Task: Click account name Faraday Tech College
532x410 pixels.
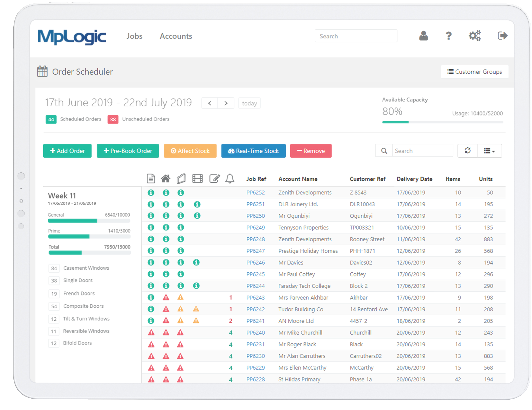Action: click(305, 286)
